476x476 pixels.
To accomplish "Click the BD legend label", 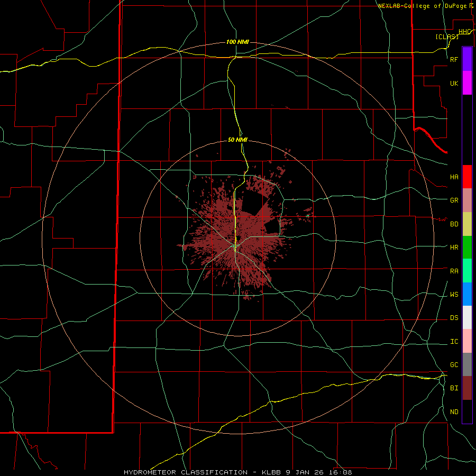I will click(x=454, y=224).
